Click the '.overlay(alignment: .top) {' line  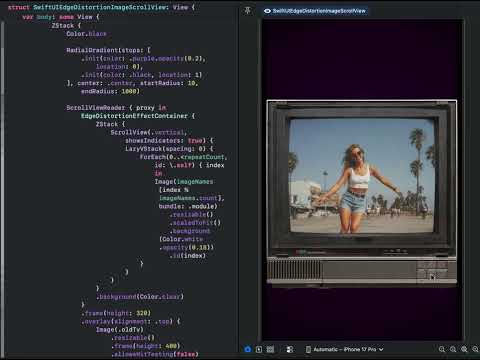(x=131, y=321)
